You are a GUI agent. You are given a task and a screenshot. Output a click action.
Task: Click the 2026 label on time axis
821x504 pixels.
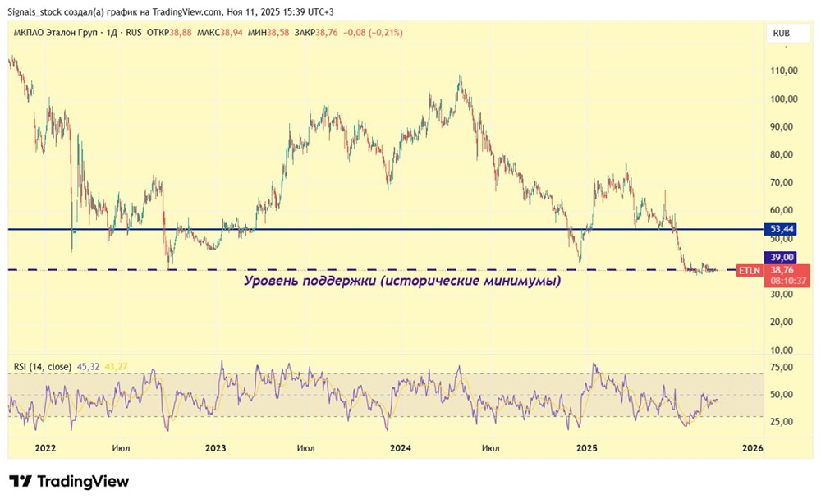point(752,448)
